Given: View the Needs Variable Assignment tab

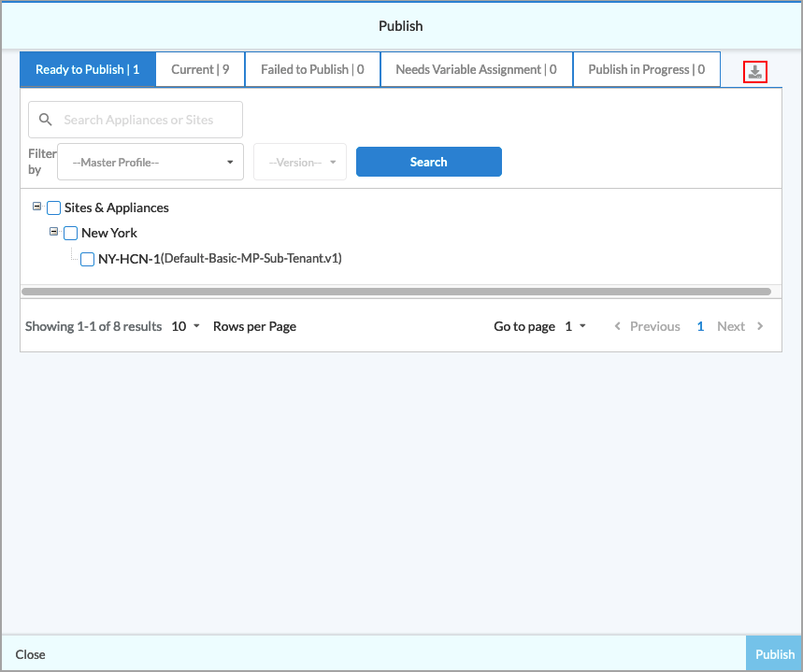Looking at the screenshot, I should pos(476,70).
